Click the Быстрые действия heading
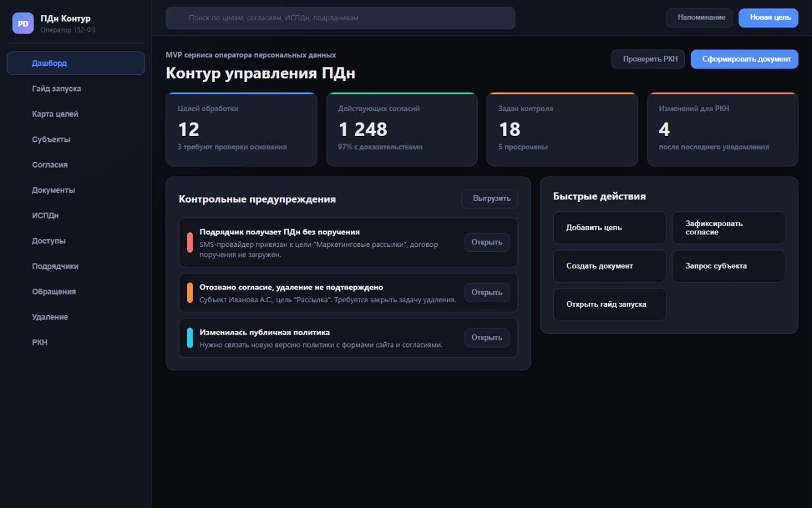This screenshot has height=508, width=812. pyautogui.click(x=599, y=196)
